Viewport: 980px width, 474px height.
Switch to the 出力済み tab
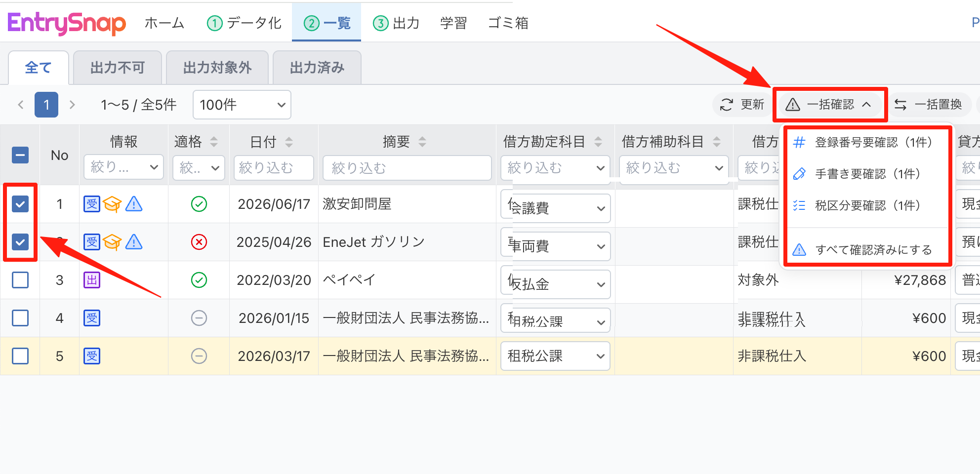[x=317, y=68]
